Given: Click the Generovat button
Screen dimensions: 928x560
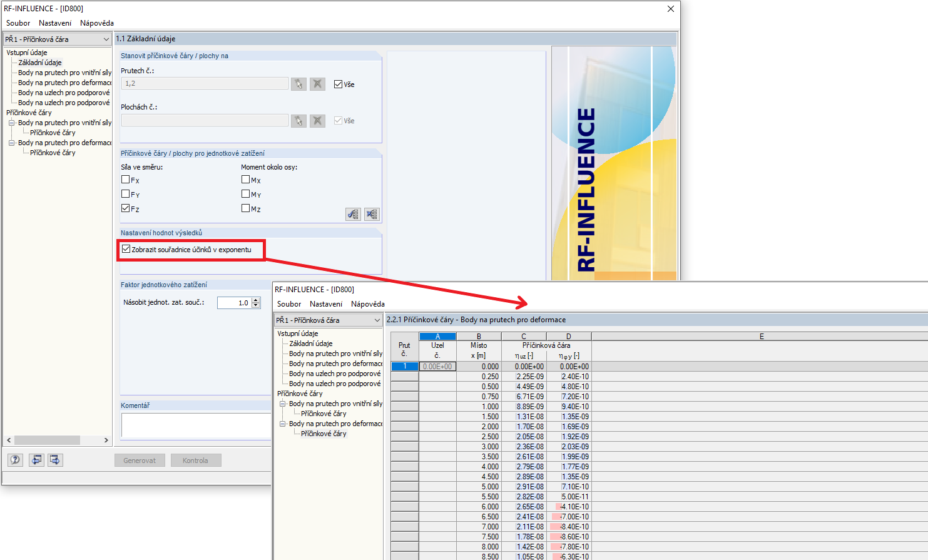Looking at the screenshot, I should 140,461.
